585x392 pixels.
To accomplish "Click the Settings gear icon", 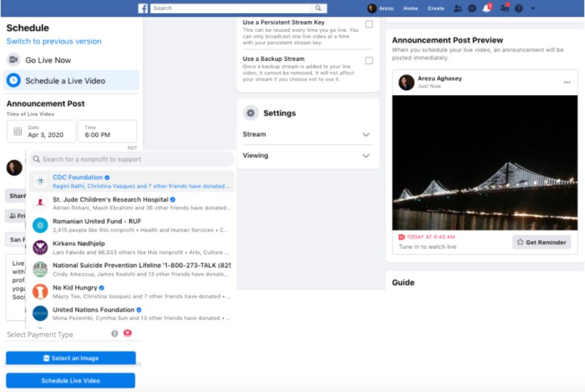I will click(x=250, y=113).
